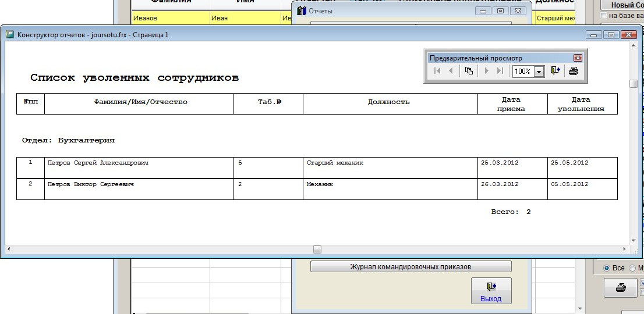Toggle the 'на базе' checkbox
Viewport: 644px width, 314px height.
(604, 16)
